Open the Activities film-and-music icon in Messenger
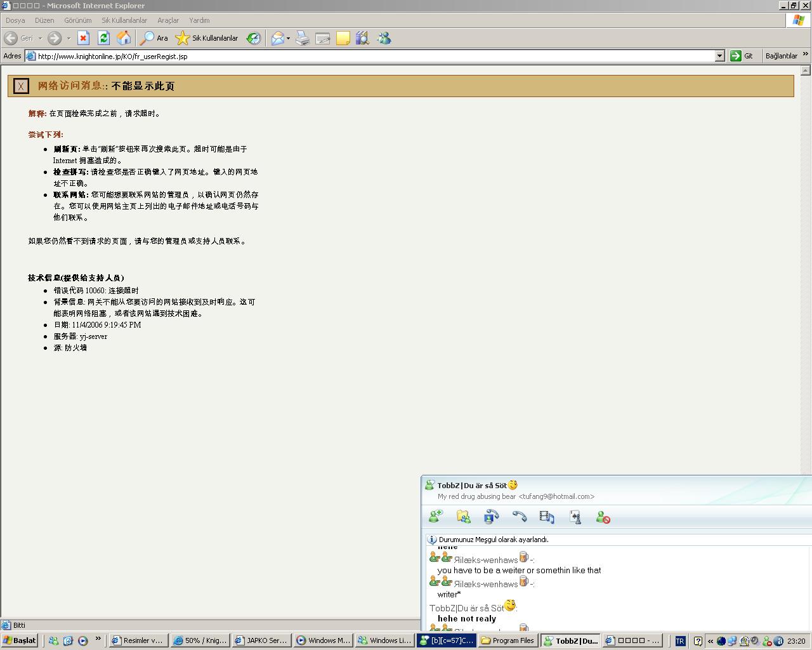812x650 pixels. point(547,517)
